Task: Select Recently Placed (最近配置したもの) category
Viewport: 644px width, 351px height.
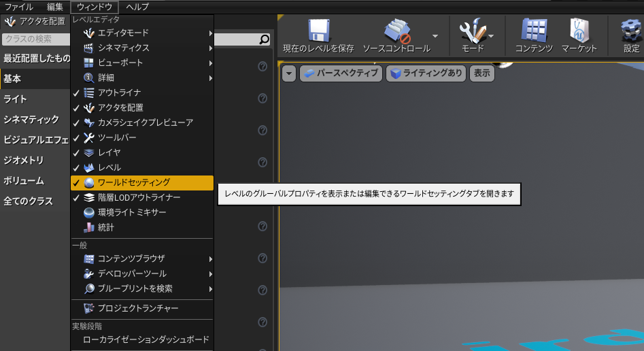Action: [x=35, y=58]
